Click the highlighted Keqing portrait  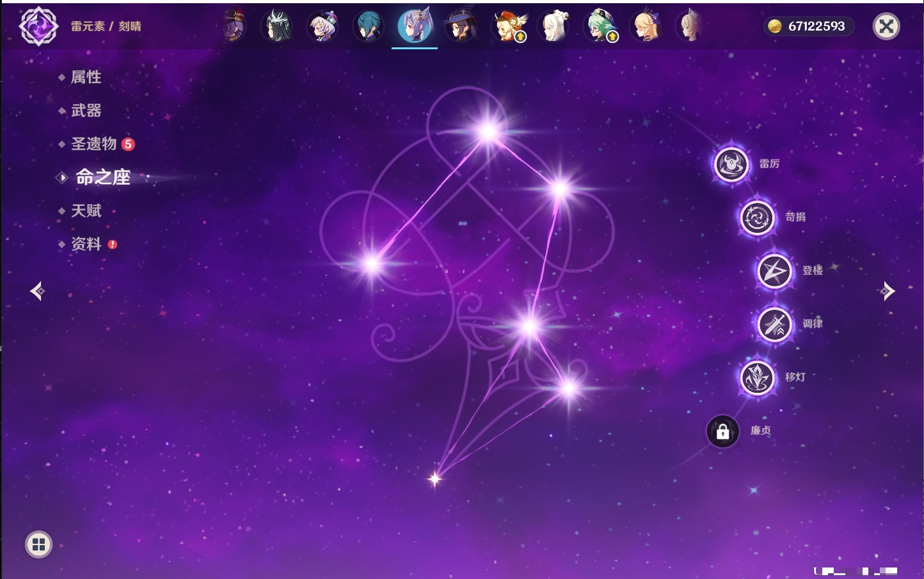click(415, 26)
